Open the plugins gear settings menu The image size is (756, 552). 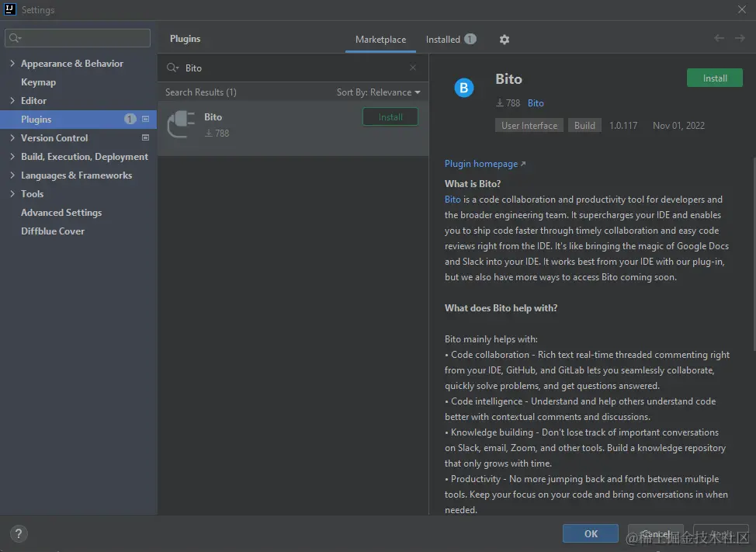(505, 40)
